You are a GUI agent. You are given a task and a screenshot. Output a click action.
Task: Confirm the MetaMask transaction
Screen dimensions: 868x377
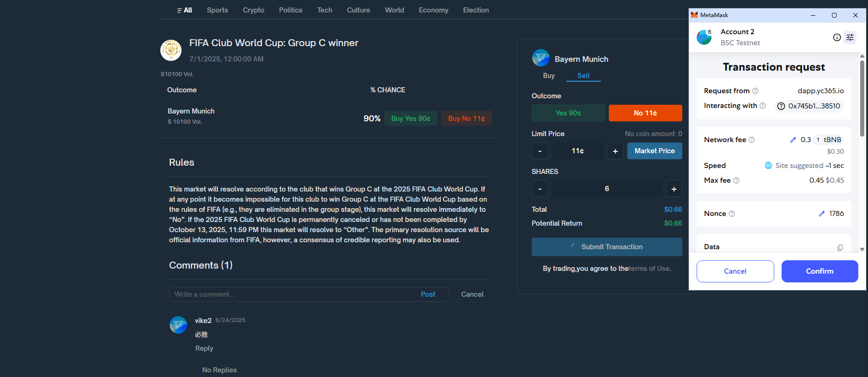click(x=820, y=271)
